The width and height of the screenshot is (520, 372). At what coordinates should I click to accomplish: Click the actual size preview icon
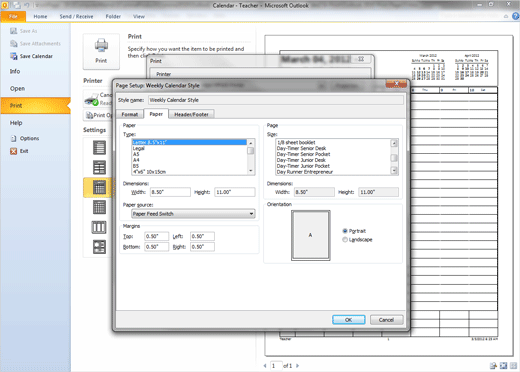tap(494, 366)
